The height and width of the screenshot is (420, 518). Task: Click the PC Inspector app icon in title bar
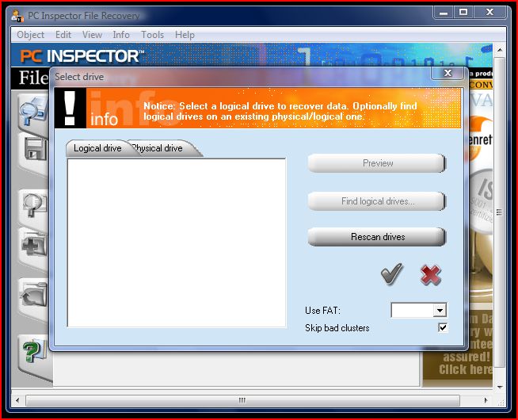[x=17, y=16]
